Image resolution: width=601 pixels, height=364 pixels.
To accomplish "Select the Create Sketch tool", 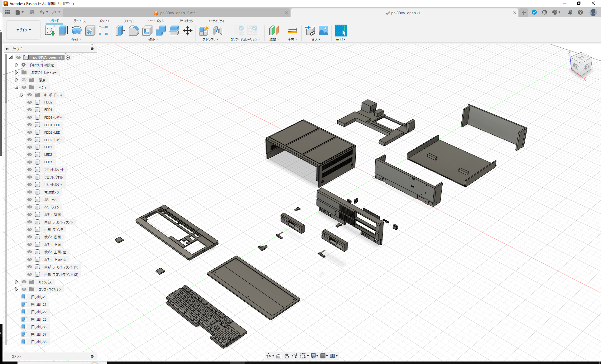I will point(50,31).
